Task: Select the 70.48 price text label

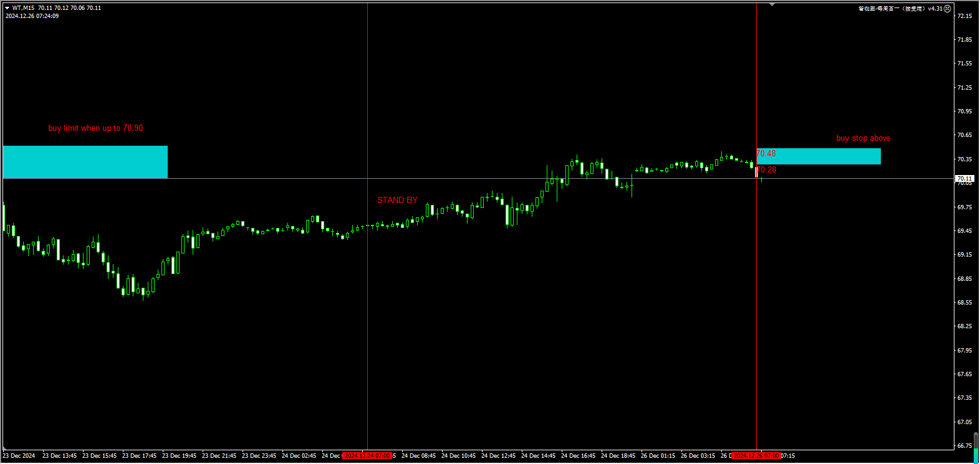Action: 766,154
